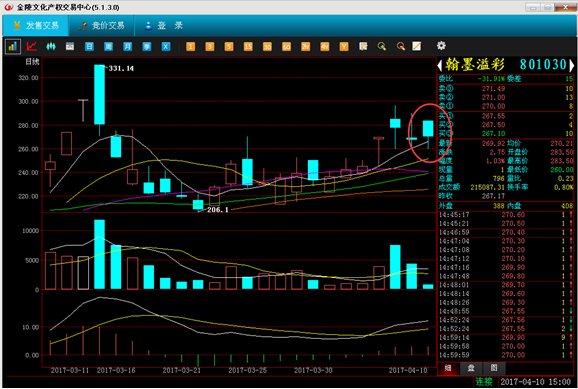Select the 60-minute period icon
This screenshot has width=578, height=389.
286,46
